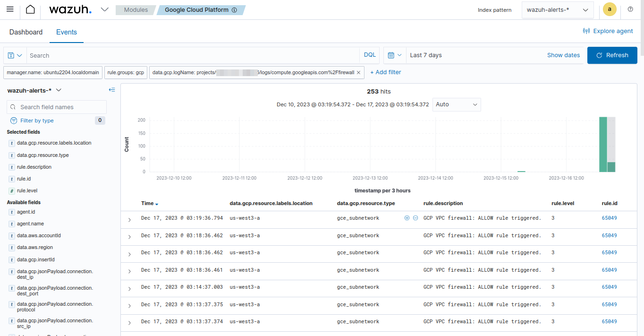Select data.gcp.jsonPayload.connection.src_ip field
The height and width of the screenshot is (336, 644).
click(x=55, y=323)
